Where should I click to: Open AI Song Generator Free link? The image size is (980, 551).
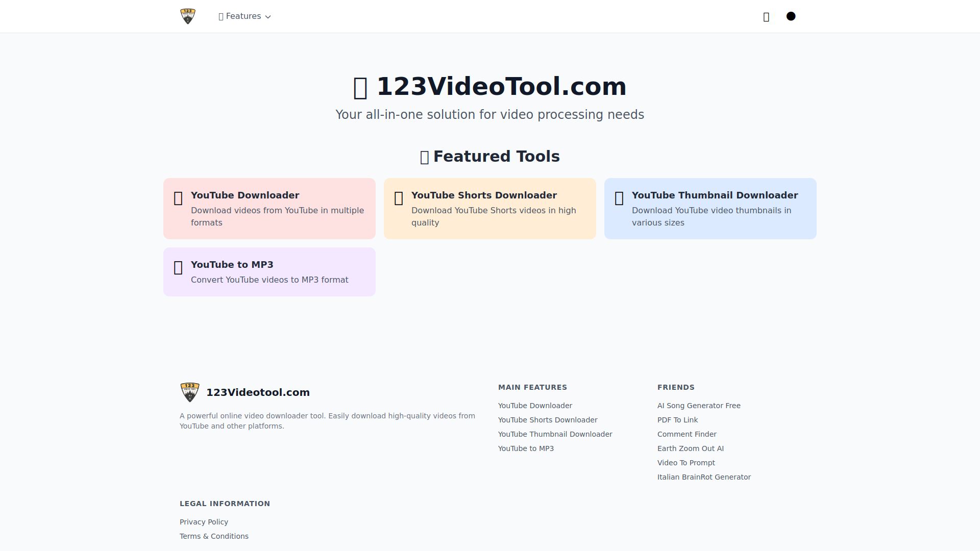(x=699, y=406)
